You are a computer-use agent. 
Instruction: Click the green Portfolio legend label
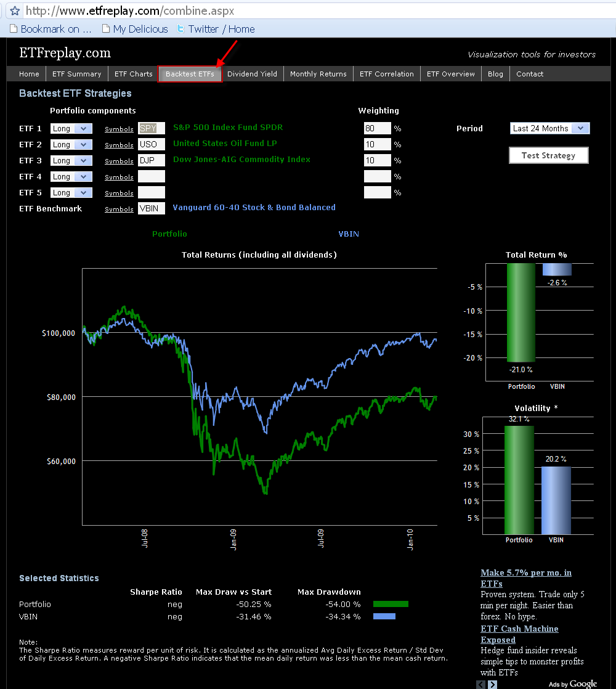169,234
